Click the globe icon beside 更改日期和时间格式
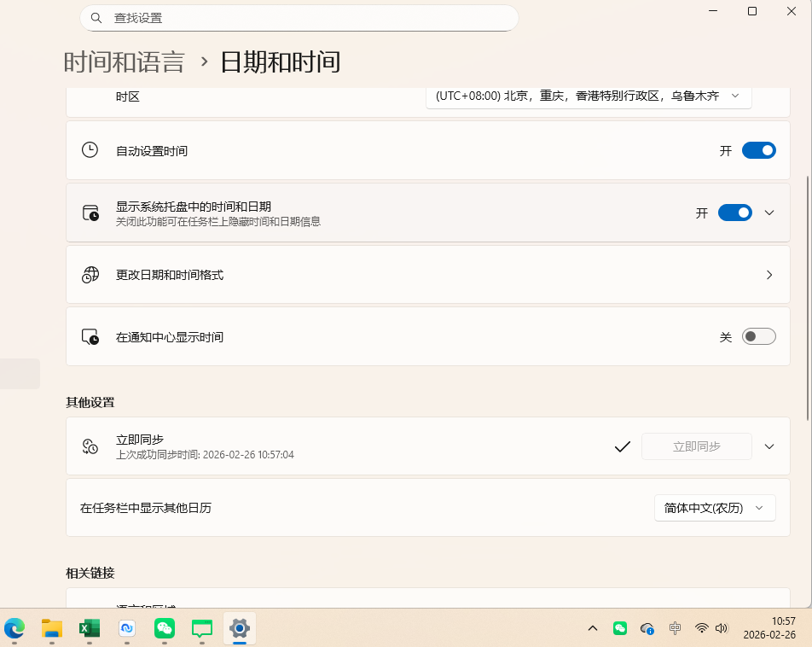The height and width of the screenshot is (647, 812). 90,275
